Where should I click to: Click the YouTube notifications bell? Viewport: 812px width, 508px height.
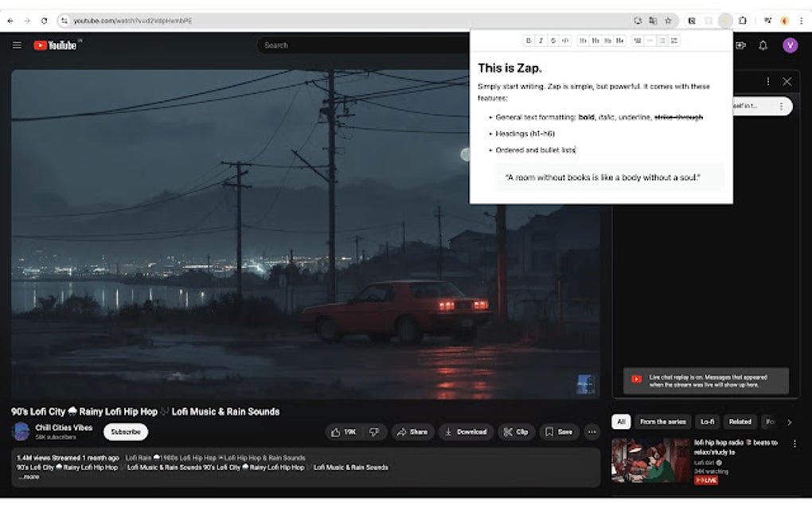coord(763,45)
